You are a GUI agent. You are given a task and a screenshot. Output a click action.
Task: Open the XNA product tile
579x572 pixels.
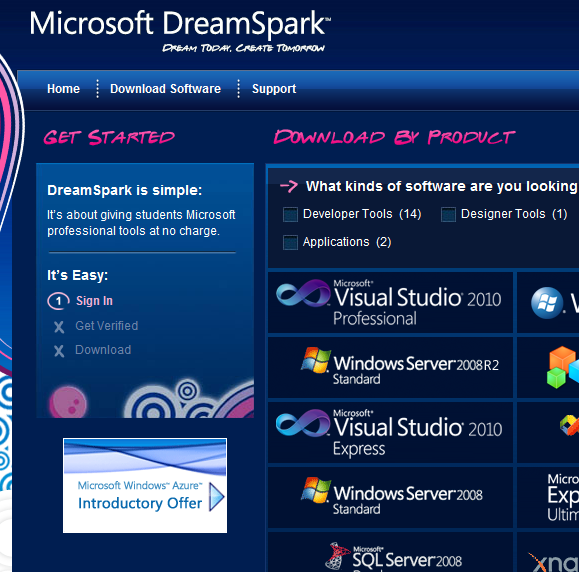coord(548,552)
